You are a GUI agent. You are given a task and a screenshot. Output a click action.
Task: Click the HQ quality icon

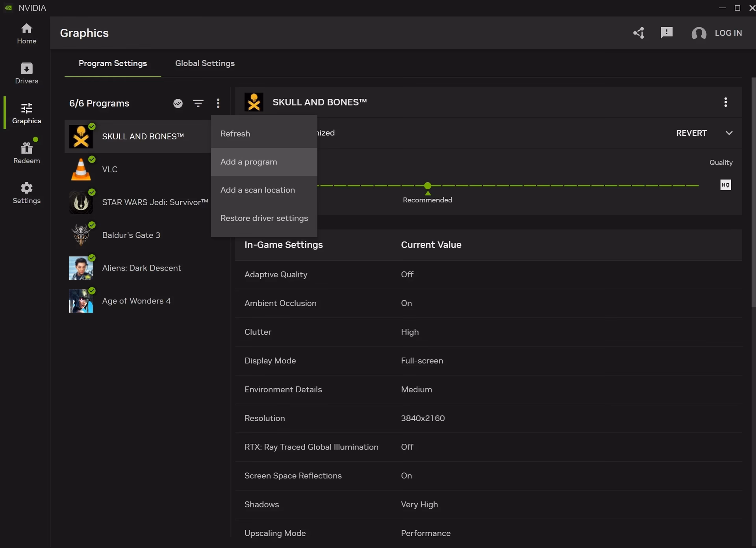click(726, 185)
